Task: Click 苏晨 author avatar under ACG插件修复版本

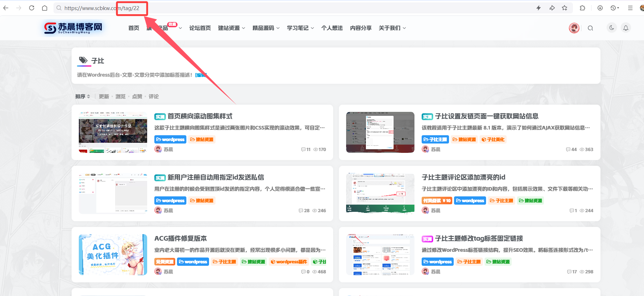Action: 158,271
